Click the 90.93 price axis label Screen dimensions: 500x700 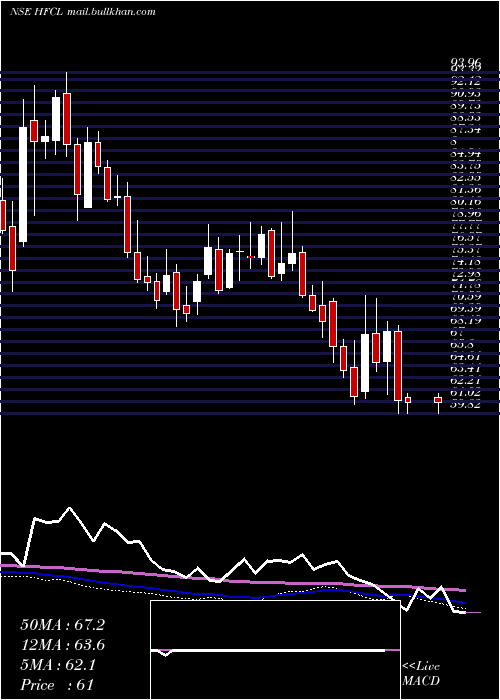(466, 94)
